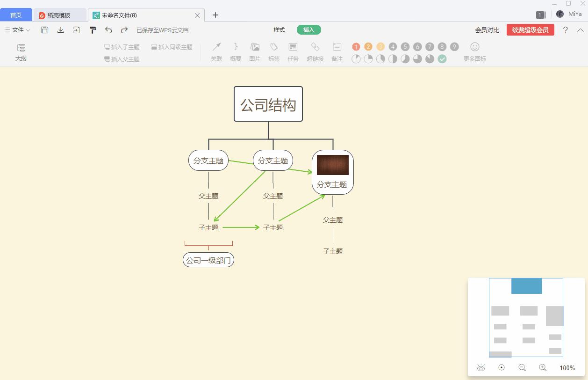Click the 续费超级会员 renew button

[530, 29]
